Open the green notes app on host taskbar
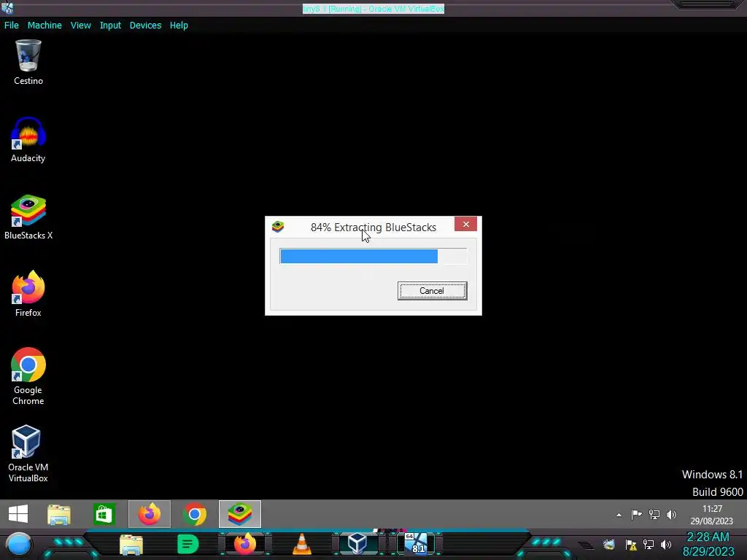Viewport: 747px width, 560px height. [187, 544]
